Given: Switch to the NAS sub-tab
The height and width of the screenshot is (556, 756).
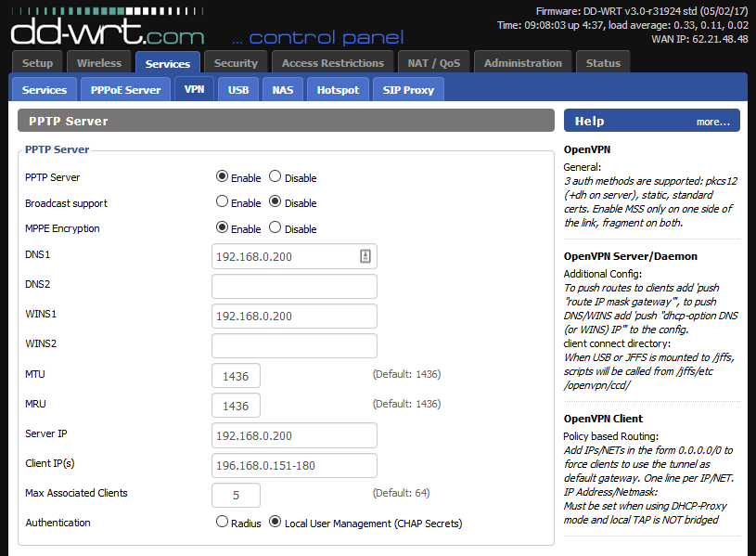Looking at the screenshot, I should tap(283, 90).
